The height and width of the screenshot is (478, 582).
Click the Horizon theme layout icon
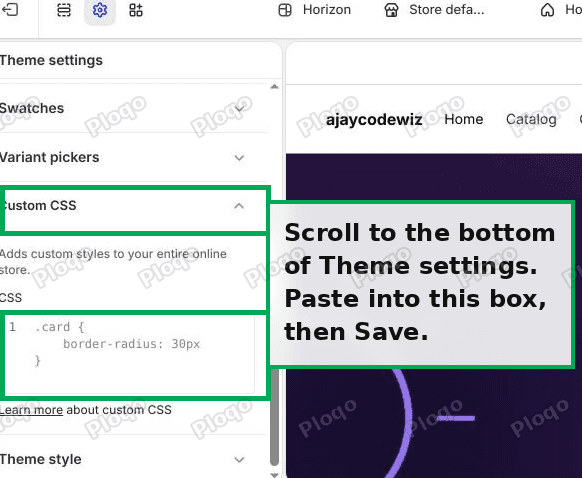point(285,10)
